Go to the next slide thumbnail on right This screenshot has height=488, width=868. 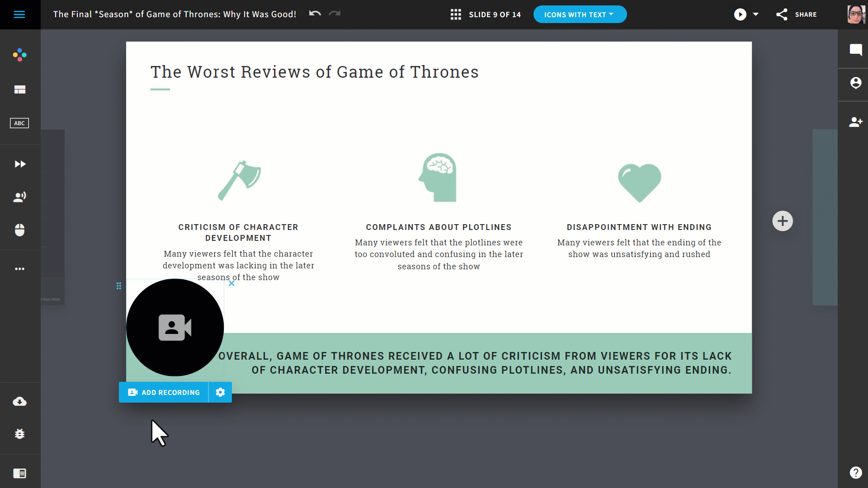[x=825, y=217]
